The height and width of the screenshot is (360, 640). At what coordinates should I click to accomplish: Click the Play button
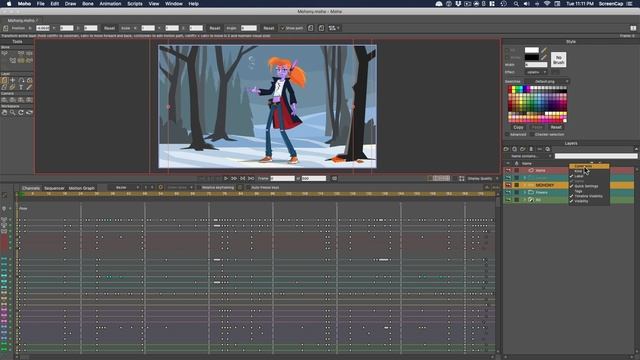click(226, 178)
